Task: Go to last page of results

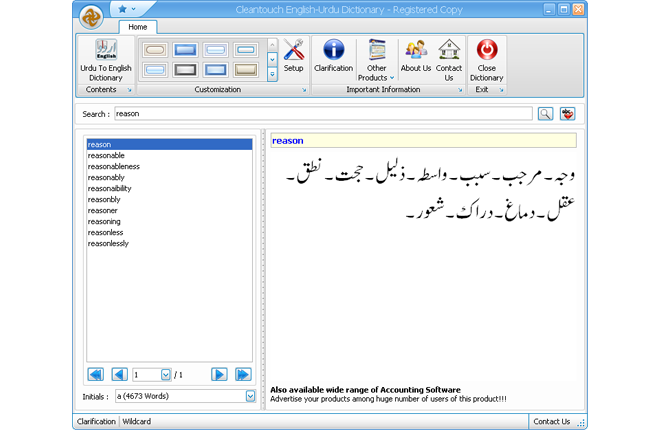Action: click(x=243, y=374)
